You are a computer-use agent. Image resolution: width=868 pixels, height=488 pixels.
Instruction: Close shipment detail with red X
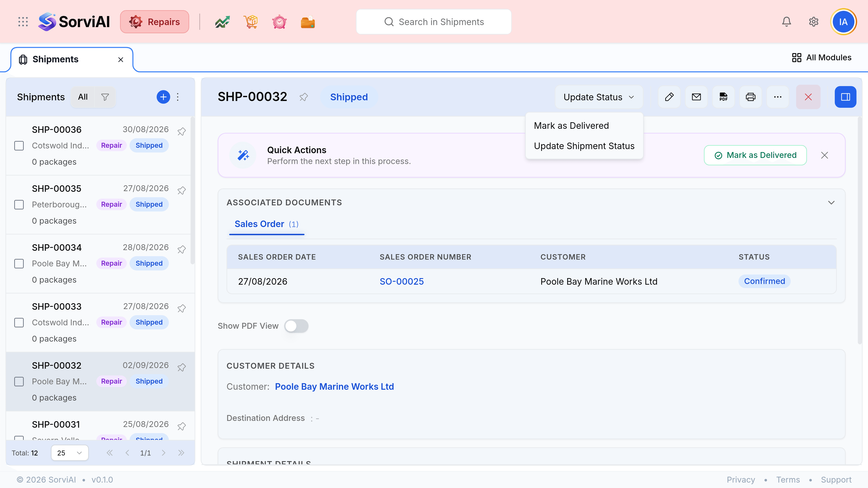click(808, 97)
